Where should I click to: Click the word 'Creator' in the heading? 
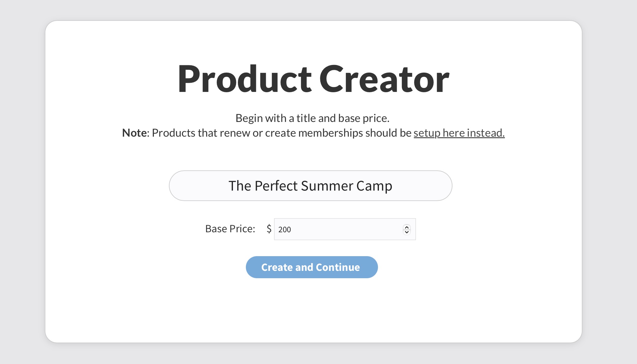point(384,79)
